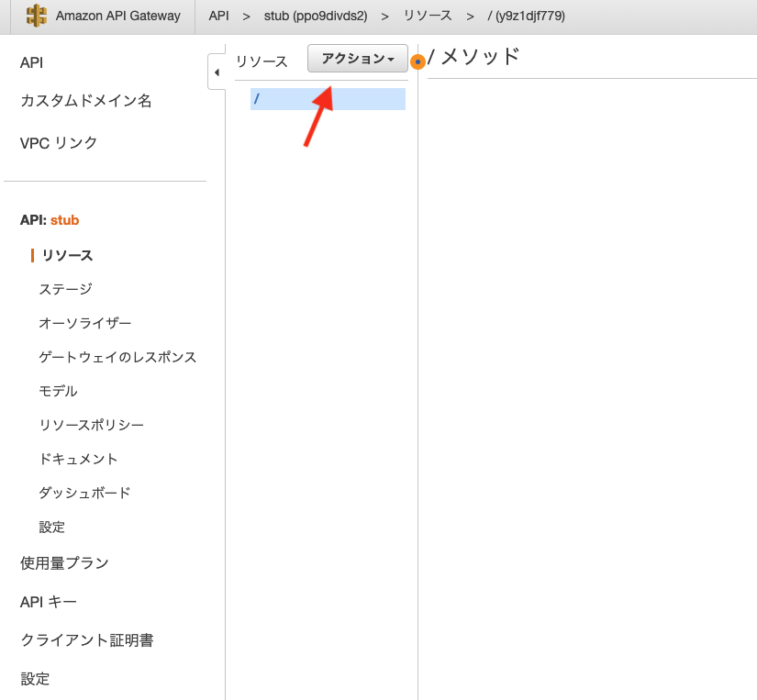Open ドキュメント in the sidebar
Image resolution: width=757 pixels, height=700 pixels.
click(x=78, y=459)
